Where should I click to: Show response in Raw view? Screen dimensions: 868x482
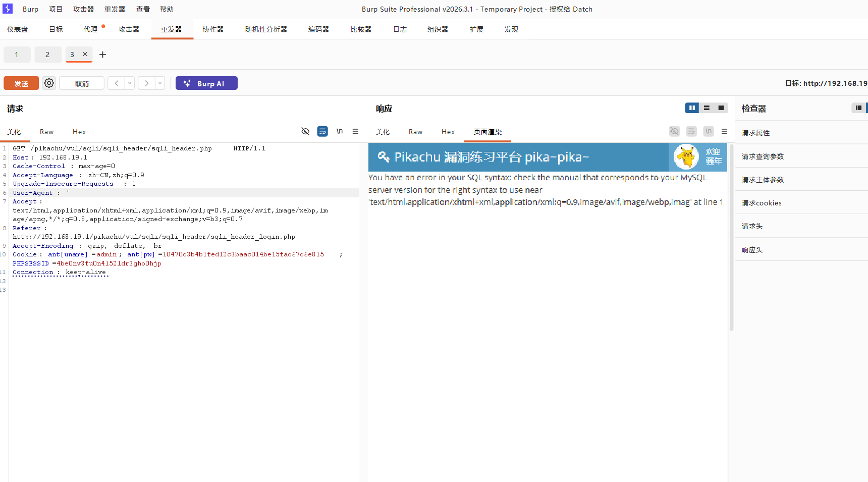(x=415, y=132)
